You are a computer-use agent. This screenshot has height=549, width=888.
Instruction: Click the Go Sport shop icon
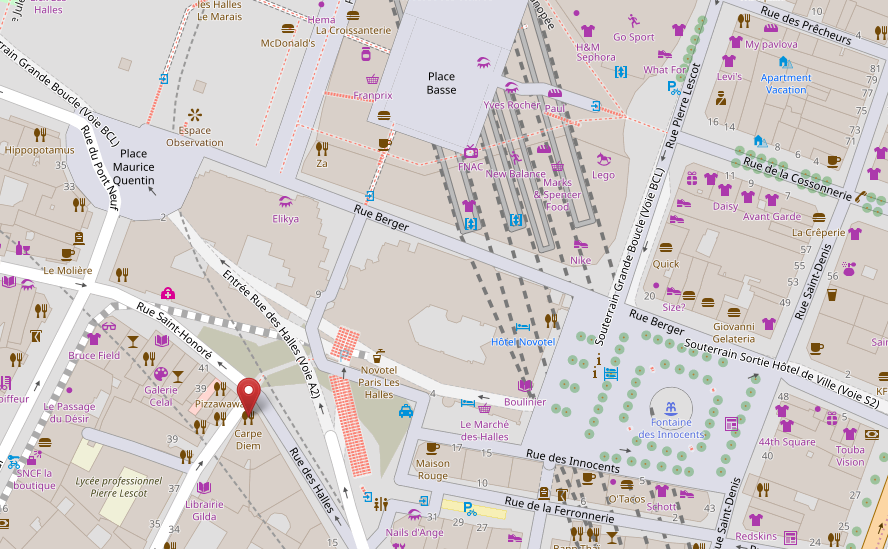(x=633, y=21)
